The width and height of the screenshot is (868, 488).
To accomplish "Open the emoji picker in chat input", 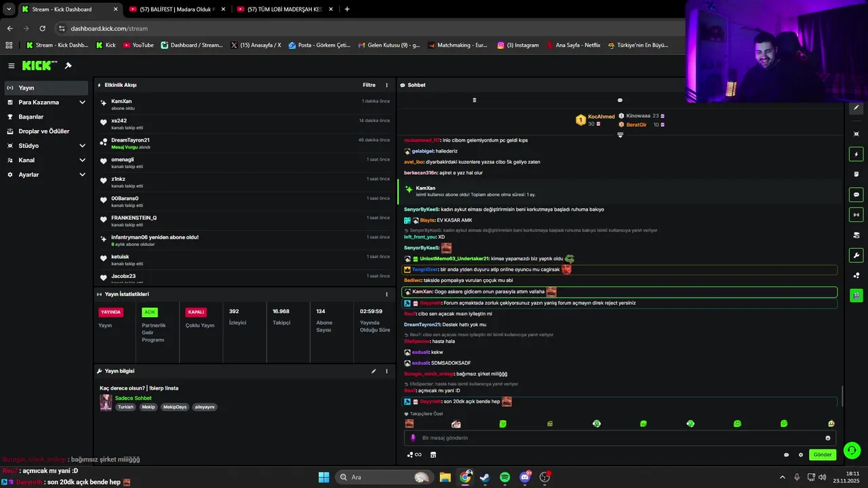I will coord(828,438).
